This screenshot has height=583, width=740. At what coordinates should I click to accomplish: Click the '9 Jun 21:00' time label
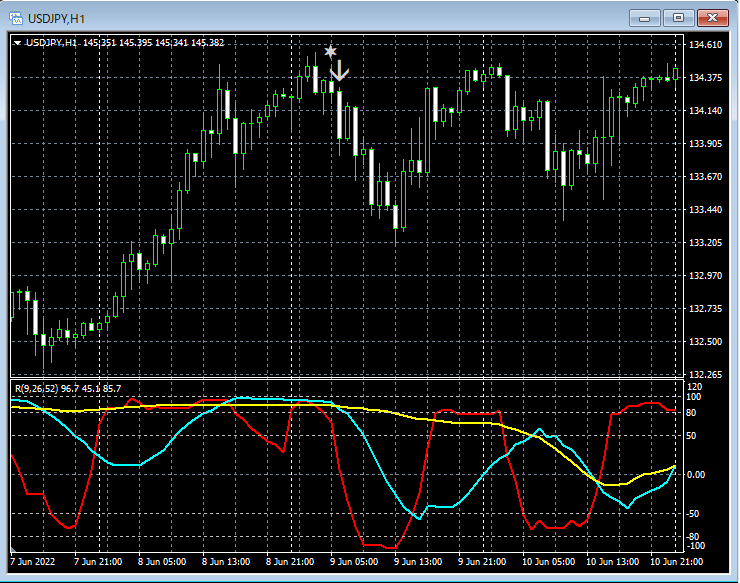coord(482,562)
